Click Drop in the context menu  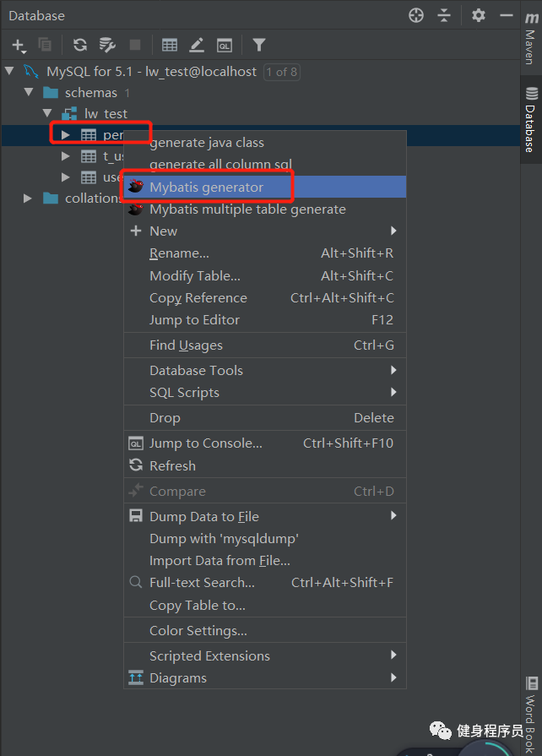click(165, 418)
